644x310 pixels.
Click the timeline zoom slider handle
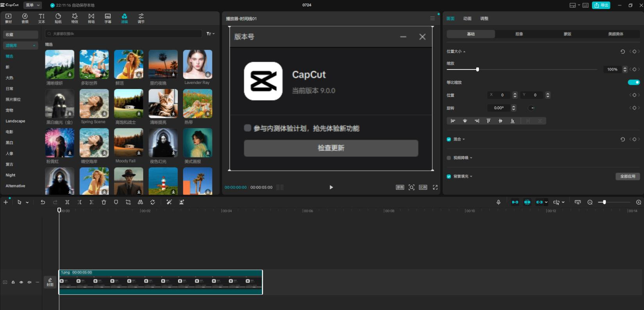click(604, 202)
